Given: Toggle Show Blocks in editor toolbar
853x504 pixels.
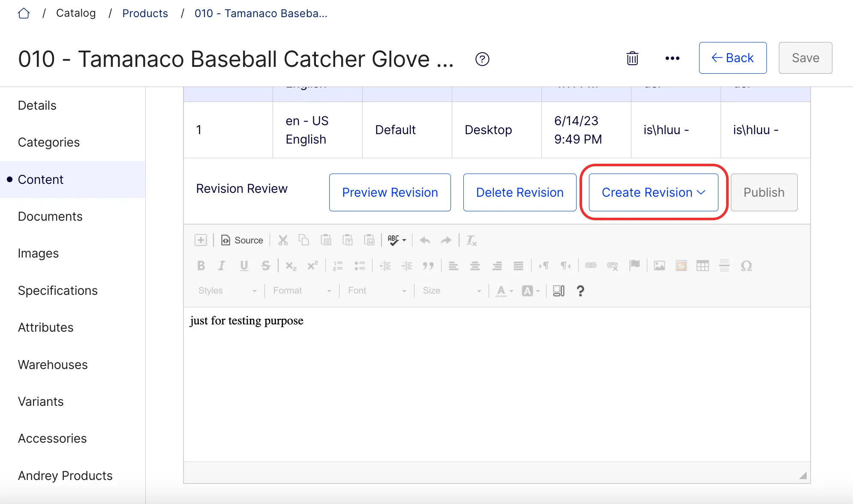Looking at the screenshot, I should tap(559, 291).
